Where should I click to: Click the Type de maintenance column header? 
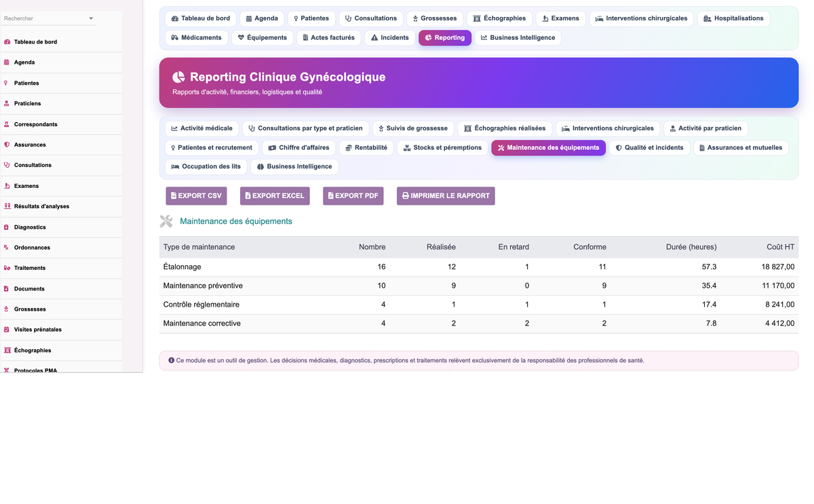tap(199, 247)
